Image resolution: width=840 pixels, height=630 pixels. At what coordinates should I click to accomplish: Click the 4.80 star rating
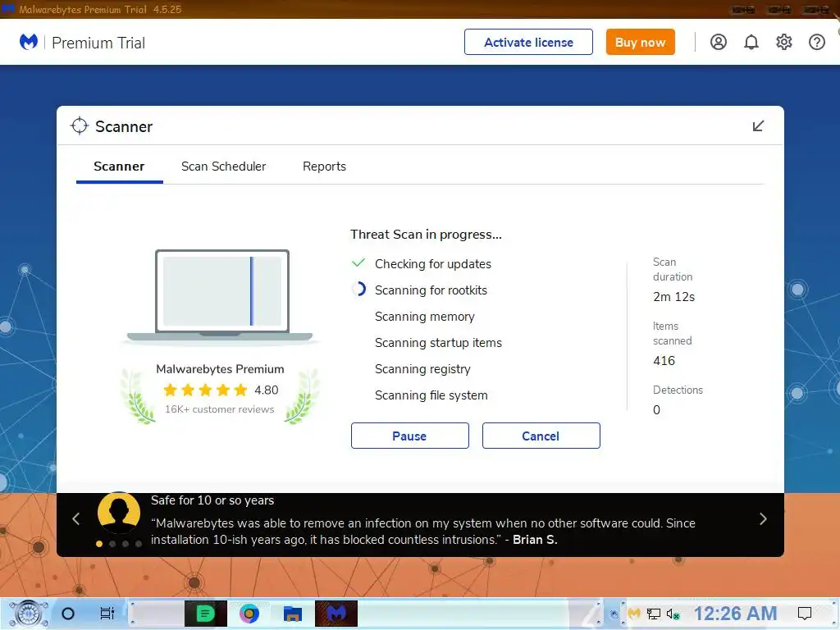point(221,390)
